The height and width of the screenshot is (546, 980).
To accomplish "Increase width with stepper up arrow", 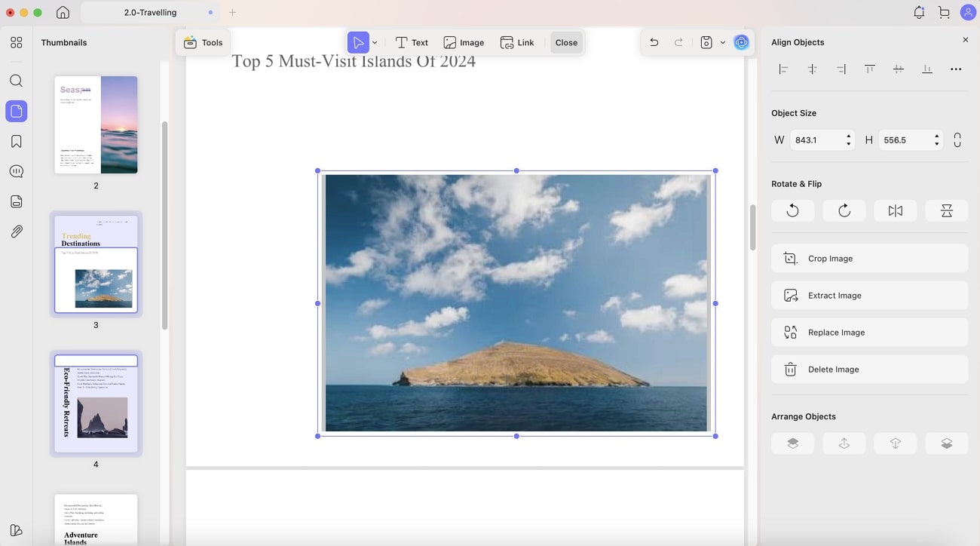I will (849, 136).
